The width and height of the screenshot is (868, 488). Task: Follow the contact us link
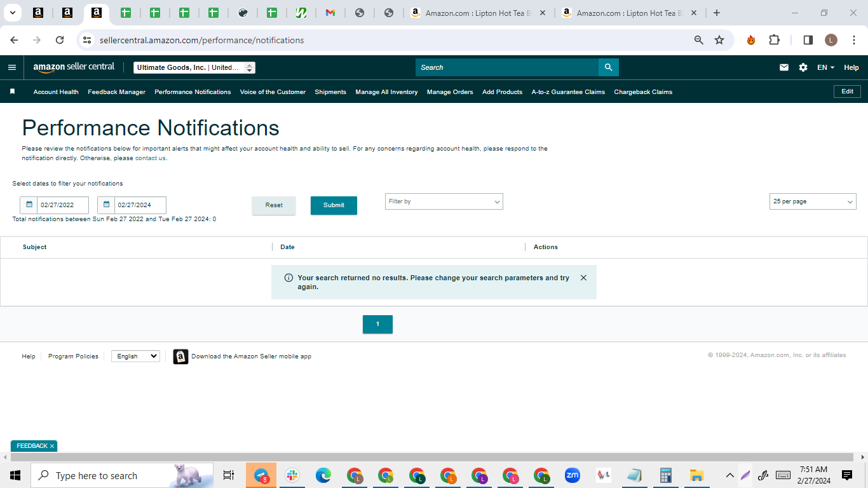(x=151, y=158)
